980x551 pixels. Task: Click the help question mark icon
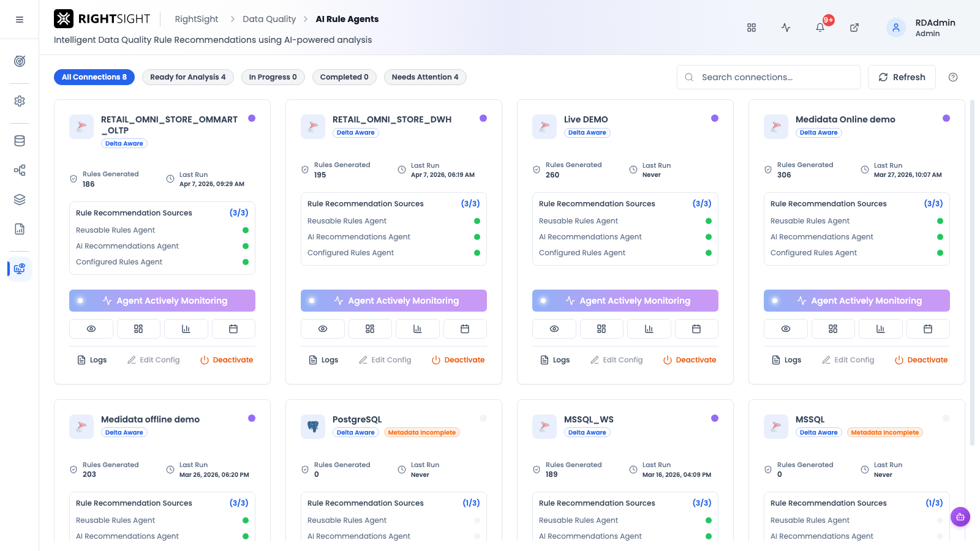[x=953, y=77]
